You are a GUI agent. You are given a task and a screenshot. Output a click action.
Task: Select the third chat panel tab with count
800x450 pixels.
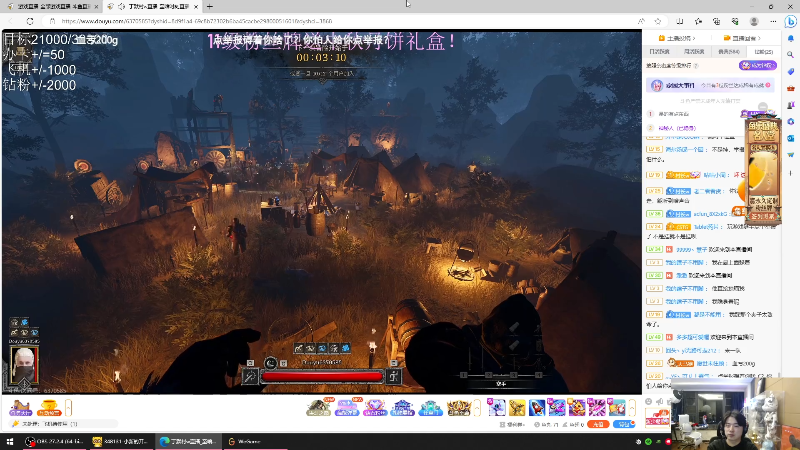click(x=729, y=52)
